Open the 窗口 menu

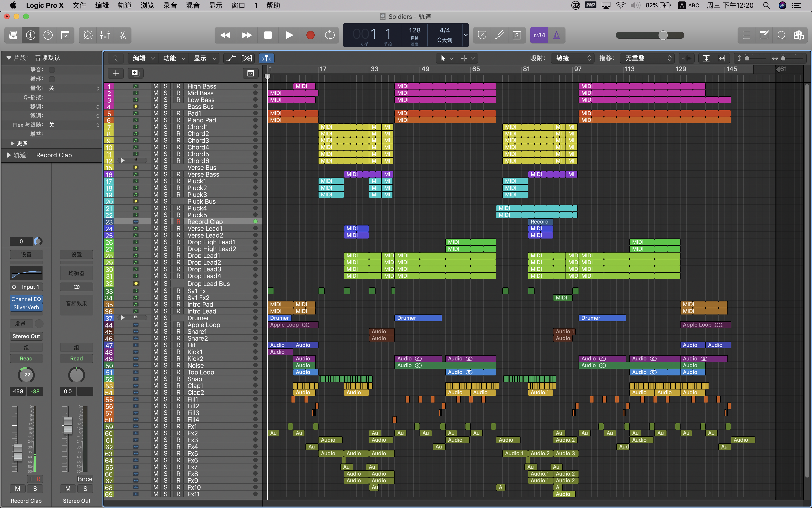[238, 5]
